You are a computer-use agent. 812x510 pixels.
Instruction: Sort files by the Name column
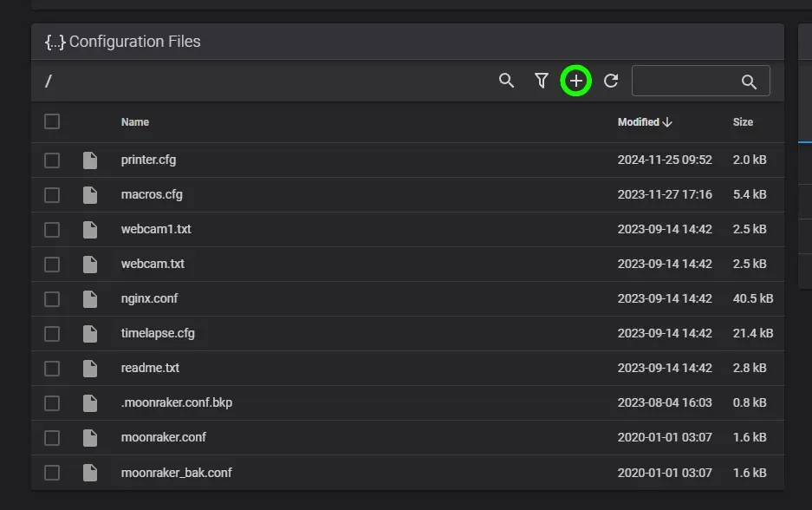(x=134, y=122)
